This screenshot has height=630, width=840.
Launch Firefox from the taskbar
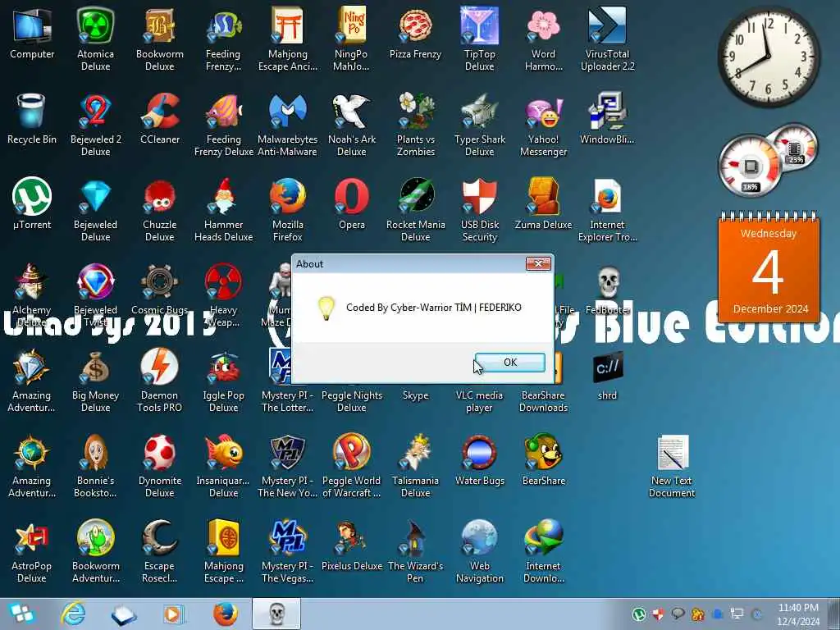tap(225, 614)
